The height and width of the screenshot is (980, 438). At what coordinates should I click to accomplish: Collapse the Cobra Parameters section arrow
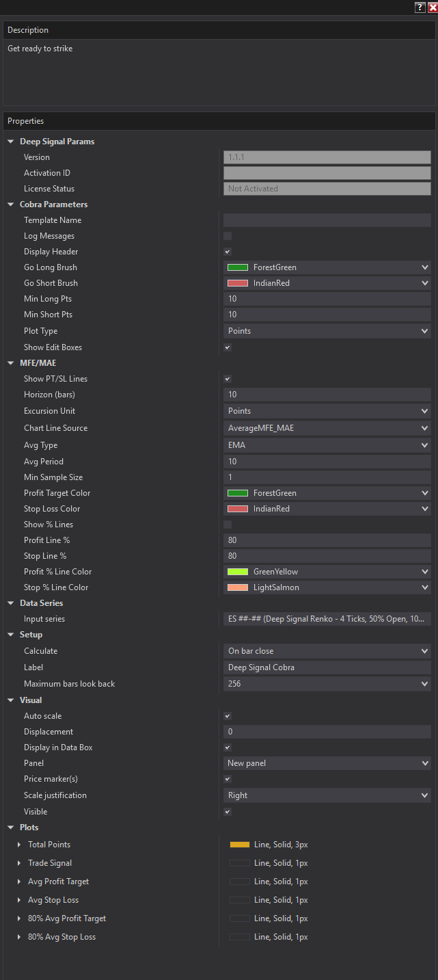(x=11, y=204)
